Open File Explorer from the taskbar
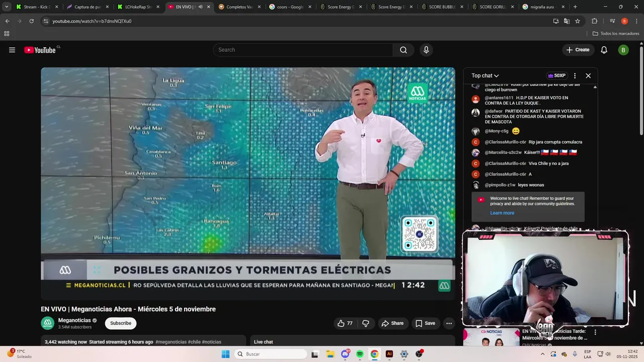This screenshot has width=644, height=362. click(331, 354)
